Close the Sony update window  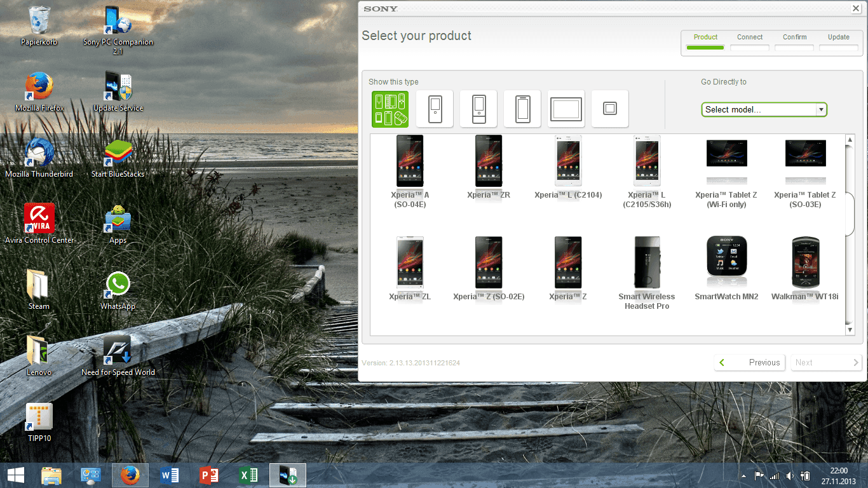pyautogui.click(x=855, y=8)
